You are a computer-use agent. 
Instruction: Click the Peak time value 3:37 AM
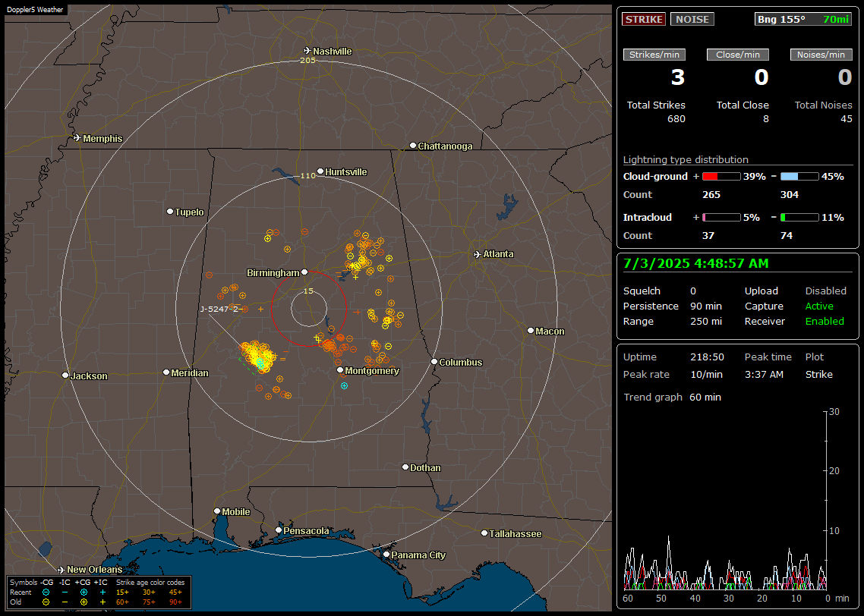pos(764,374)
